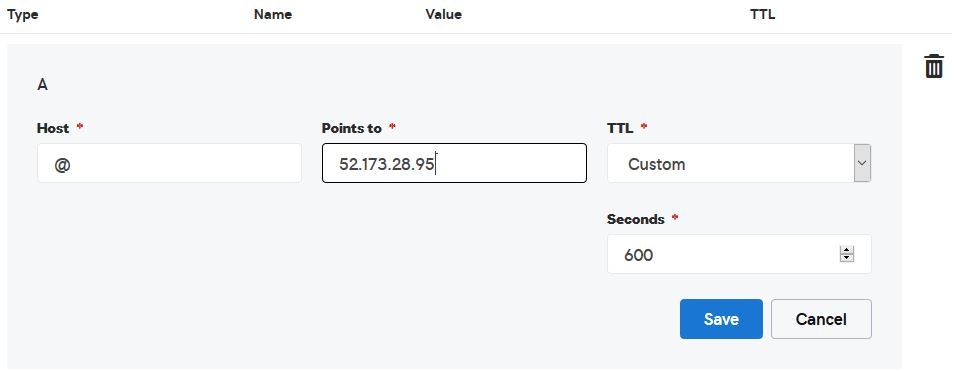The image size is (957, 371).
Task: Click the Name column header
Action: point(273,15)
